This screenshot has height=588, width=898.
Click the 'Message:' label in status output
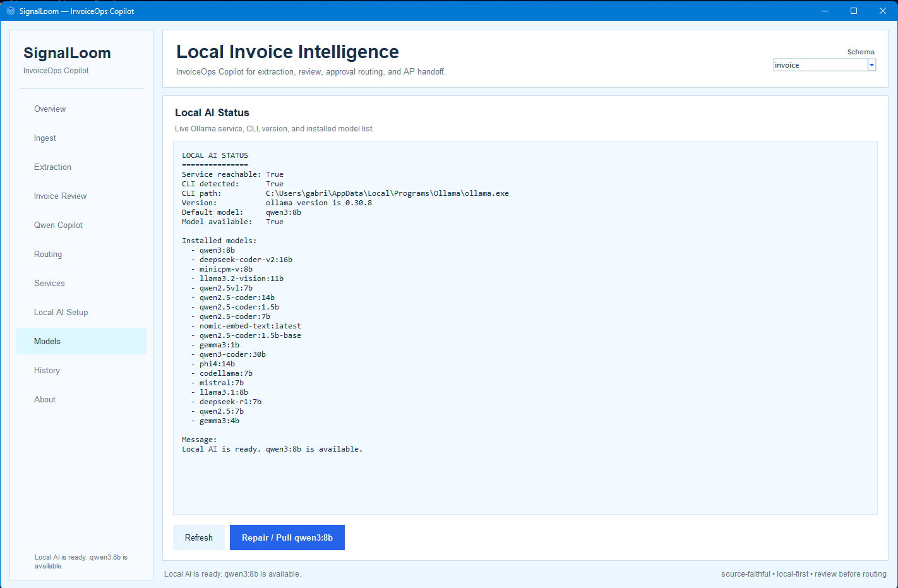click(x=199, y=440)
